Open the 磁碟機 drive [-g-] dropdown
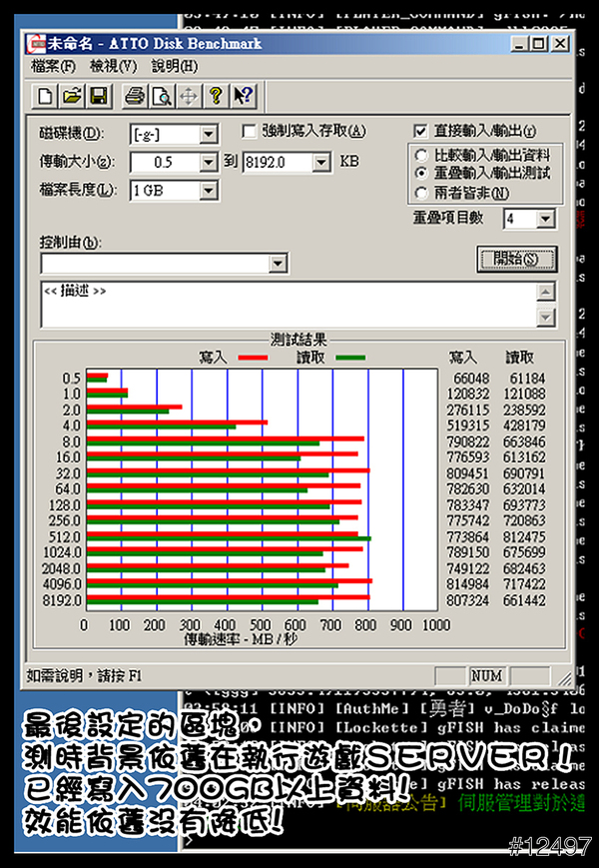This screenshot has width=599, height=868. pos(209,135)
